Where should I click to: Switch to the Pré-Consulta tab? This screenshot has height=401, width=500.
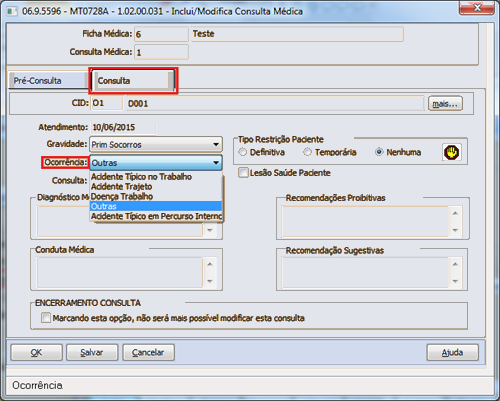tap(48, 80)
